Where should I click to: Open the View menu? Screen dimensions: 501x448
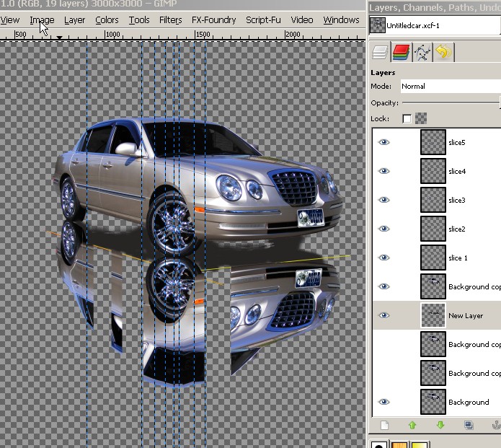(9, 20)
